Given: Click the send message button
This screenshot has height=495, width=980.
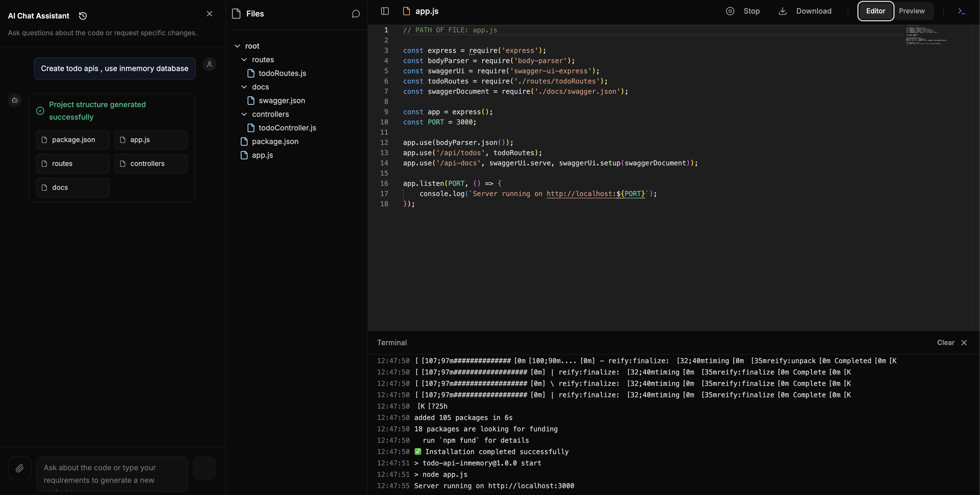Looking at the screenshot, I should coord(204,468).
